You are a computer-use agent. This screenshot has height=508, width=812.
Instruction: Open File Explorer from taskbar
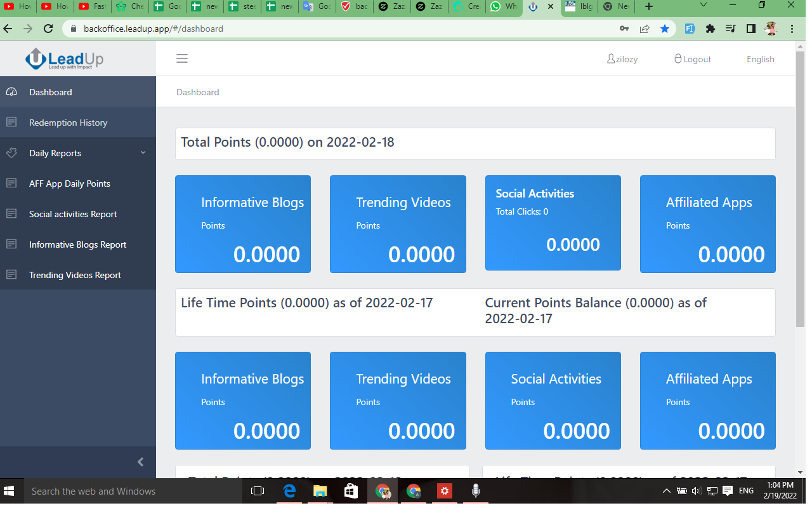pyautogui.click(x=320, y=491)
